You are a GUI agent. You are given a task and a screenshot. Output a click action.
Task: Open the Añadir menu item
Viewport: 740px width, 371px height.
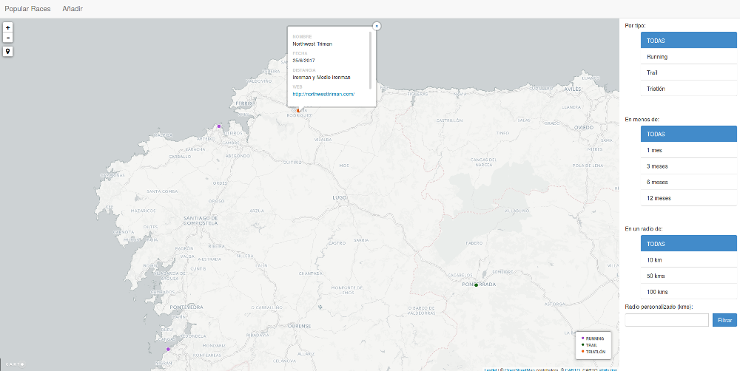pyautogui.click(x=73, y=8)
